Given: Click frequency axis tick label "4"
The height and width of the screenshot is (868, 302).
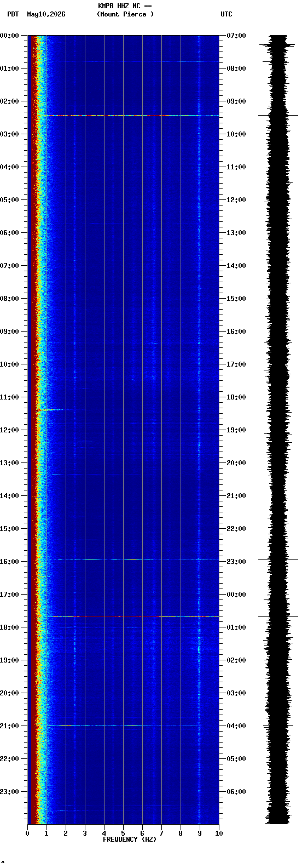Looking at the screenshot, I should (104, 833).
